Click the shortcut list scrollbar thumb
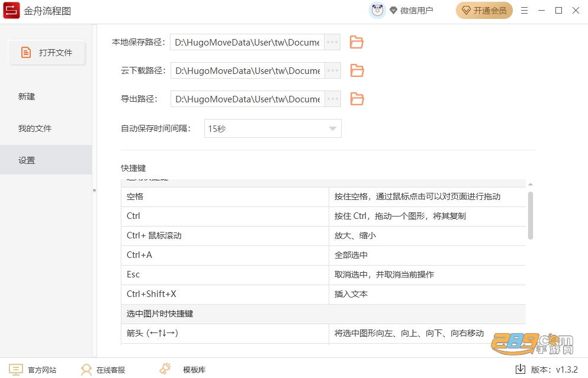The width and height of the screenshot is (588, 378). [x=530, y=215]
